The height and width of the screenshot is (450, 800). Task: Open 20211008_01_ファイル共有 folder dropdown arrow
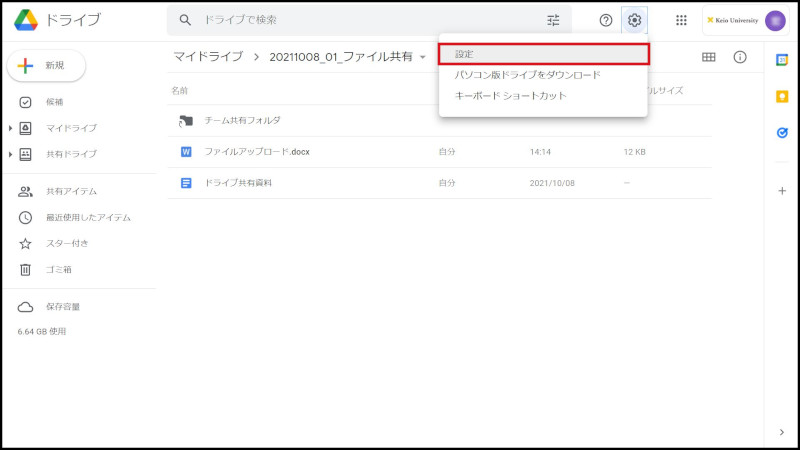coord(423,57)
